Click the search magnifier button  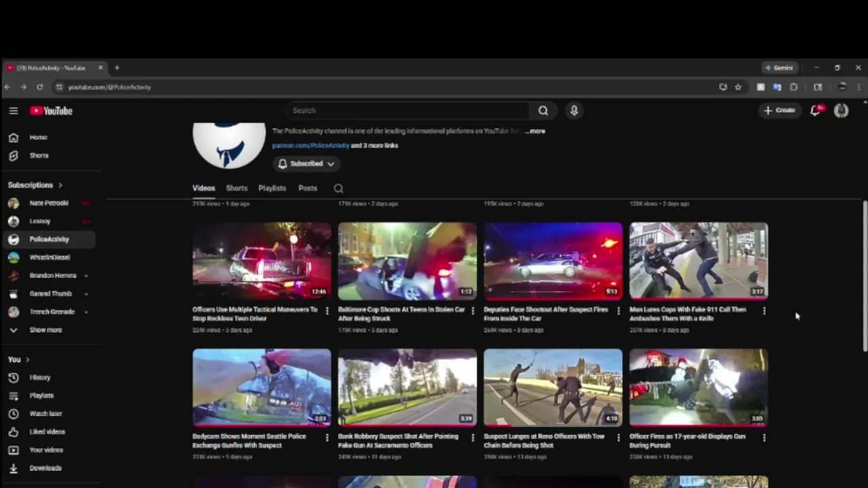click(x=543, y=110)
